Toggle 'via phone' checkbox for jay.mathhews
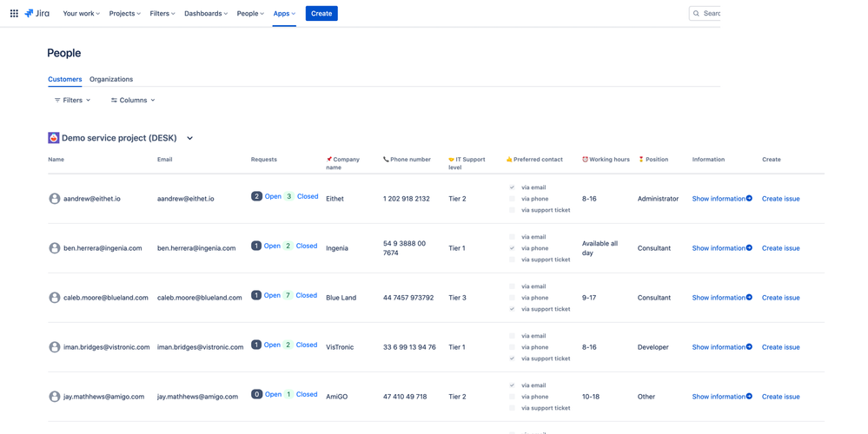This screenshot has width=868, height=434. tap(512, 397)
